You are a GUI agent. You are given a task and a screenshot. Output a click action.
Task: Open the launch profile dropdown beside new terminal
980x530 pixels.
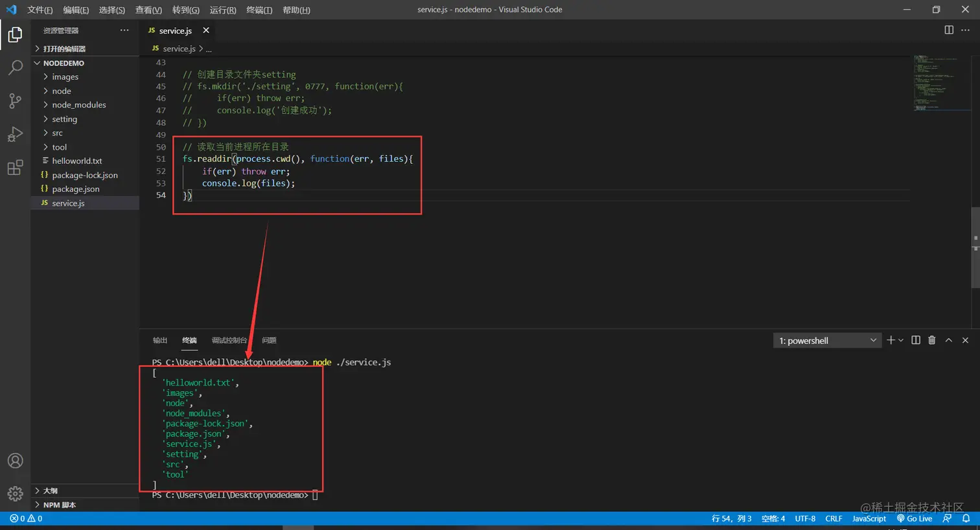point(901,340)
